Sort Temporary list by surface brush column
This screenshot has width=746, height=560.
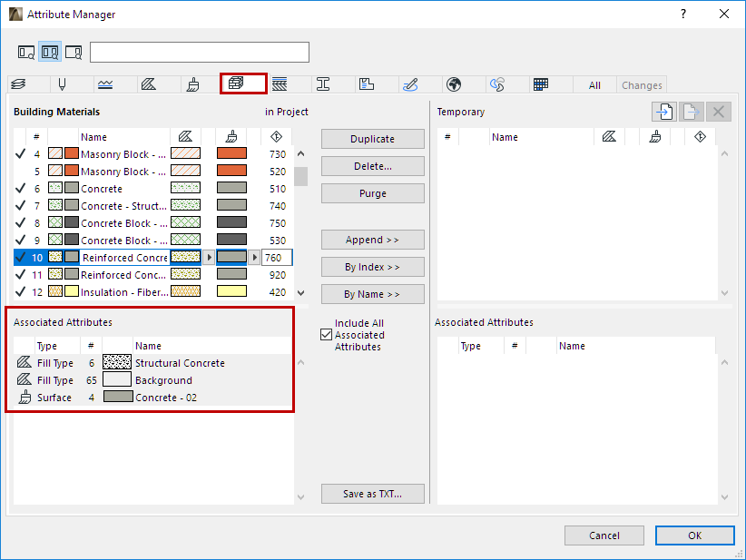click(x=655, y=137)
